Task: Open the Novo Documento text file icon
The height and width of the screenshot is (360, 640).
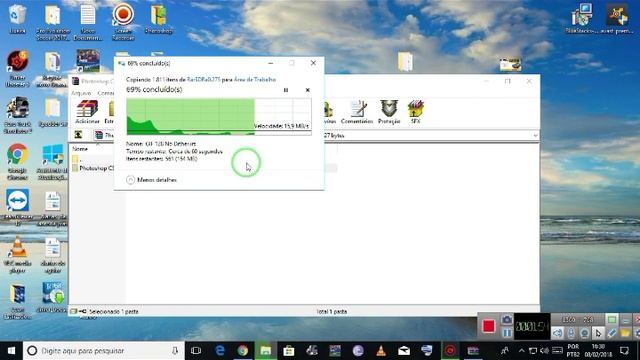Action: (88, 22)
